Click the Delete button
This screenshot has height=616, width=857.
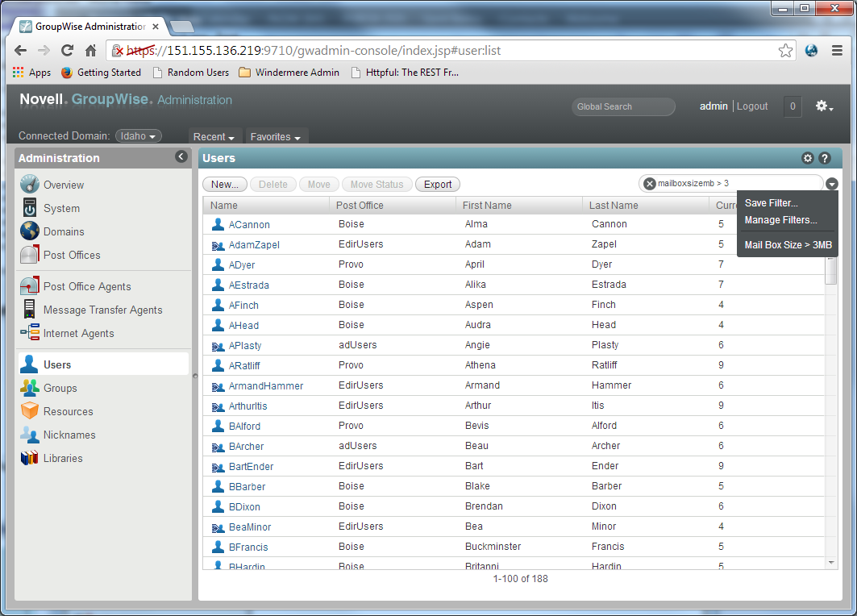click(x=272, y=185)
